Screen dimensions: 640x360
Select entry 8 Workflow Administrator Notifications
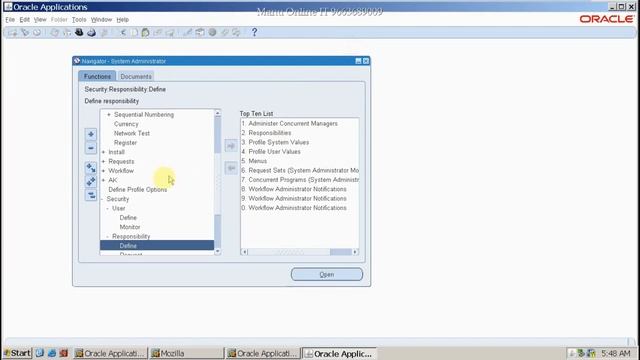point(298,189)
